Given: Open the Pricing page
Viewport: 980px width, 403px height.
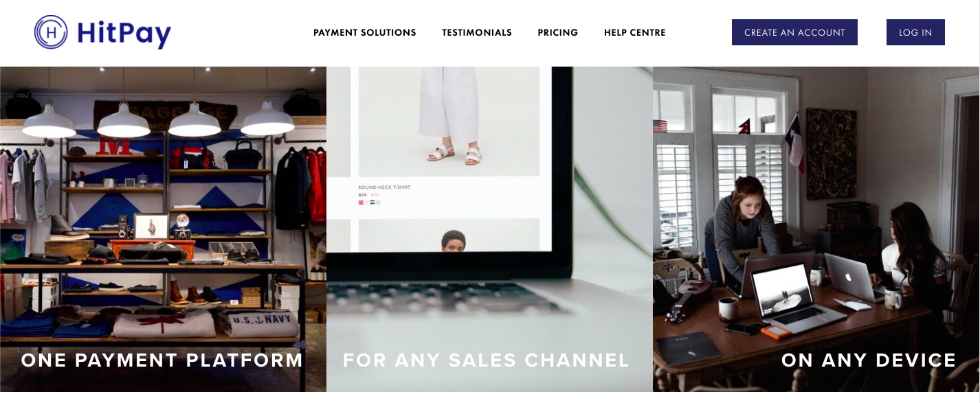Looking at the screenshot, I should 557,32.
